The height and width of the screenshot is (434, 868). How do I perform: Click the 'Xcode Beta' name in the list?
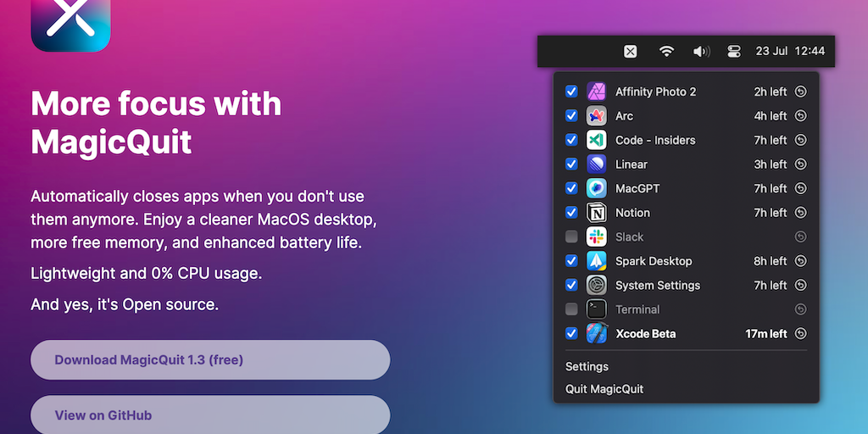(645, 334)
